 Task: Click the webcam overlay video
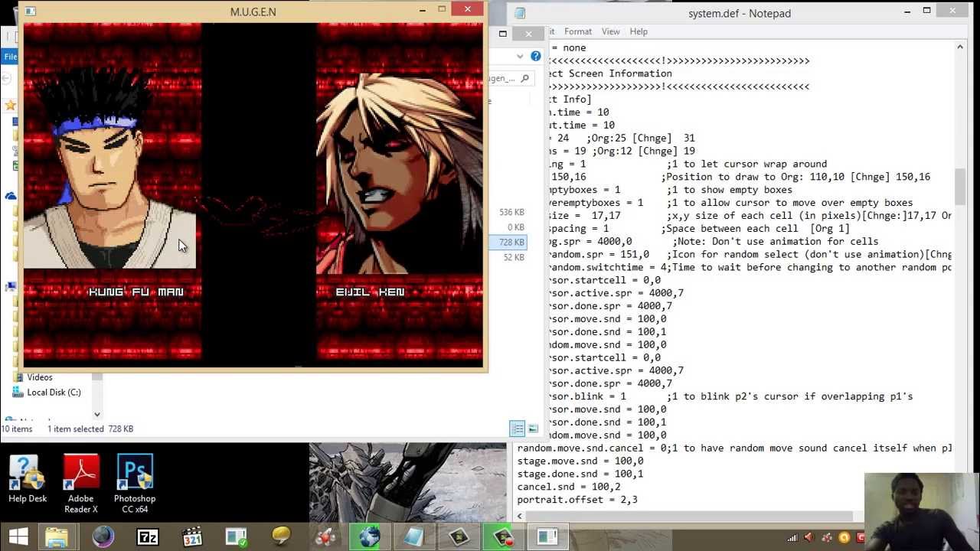922,512
